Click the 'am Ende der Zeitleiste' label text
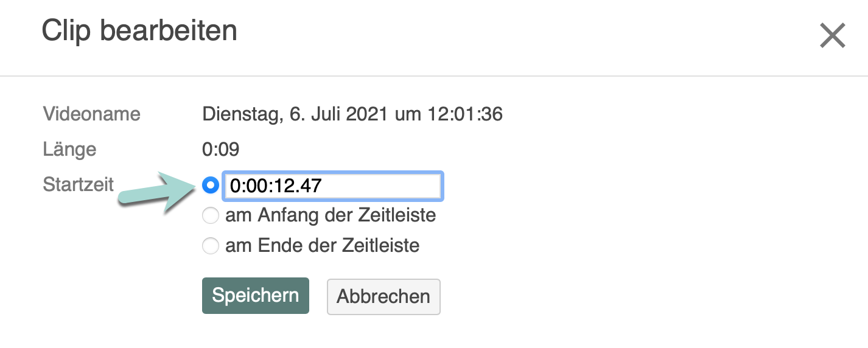Image resolution: width=868 pixels, height=348 pixels. coord(322,246)
